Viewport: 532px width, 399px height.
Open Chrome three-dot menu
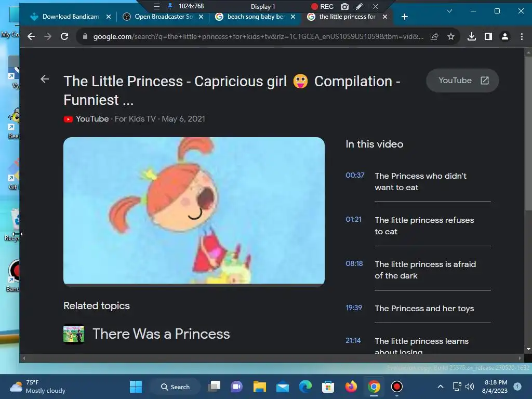pyautogui.click(x=522, y=37)
